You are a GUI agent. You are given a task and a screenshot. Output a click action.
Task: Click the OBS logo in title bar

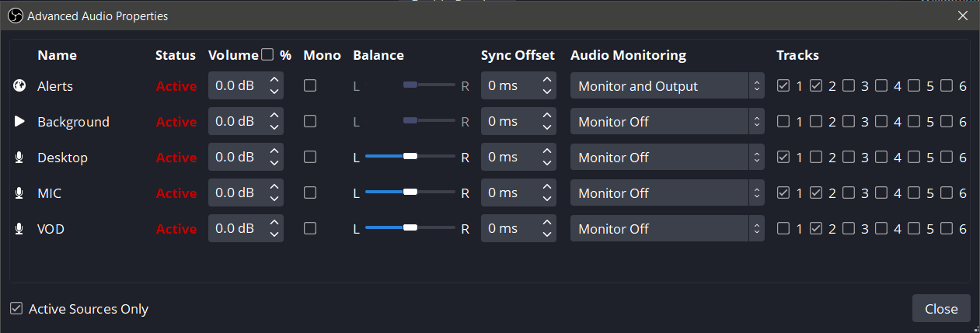point(16,16)
